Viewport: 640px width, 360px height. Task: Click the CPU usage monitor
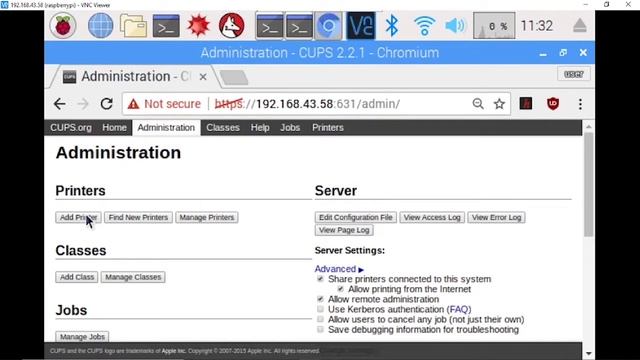(494, 26)
